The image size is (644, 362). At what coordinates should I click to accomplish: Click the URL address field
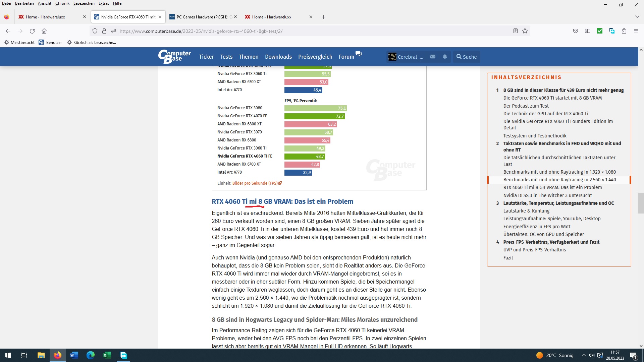(x=302, y=31)
